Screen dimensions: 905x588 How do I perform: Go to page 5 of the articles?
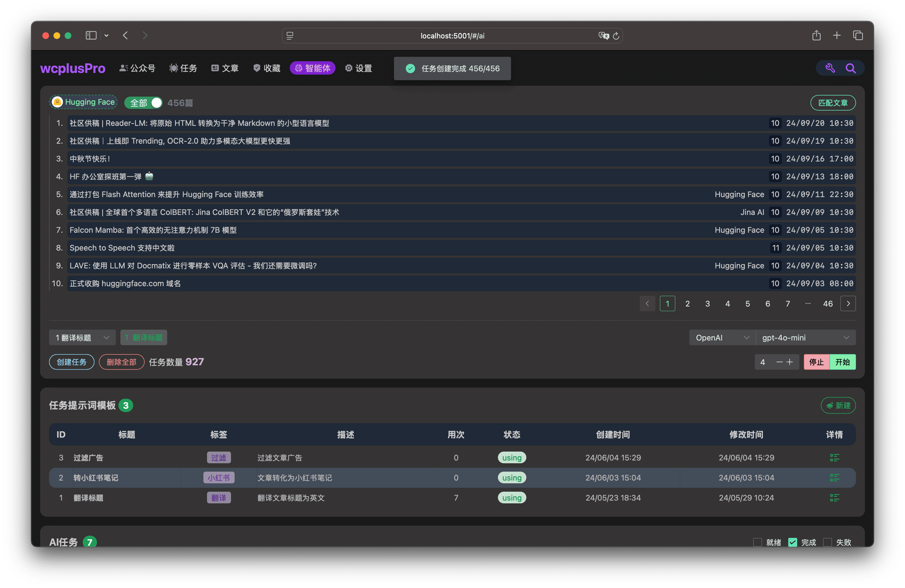(x=748, y=303)
